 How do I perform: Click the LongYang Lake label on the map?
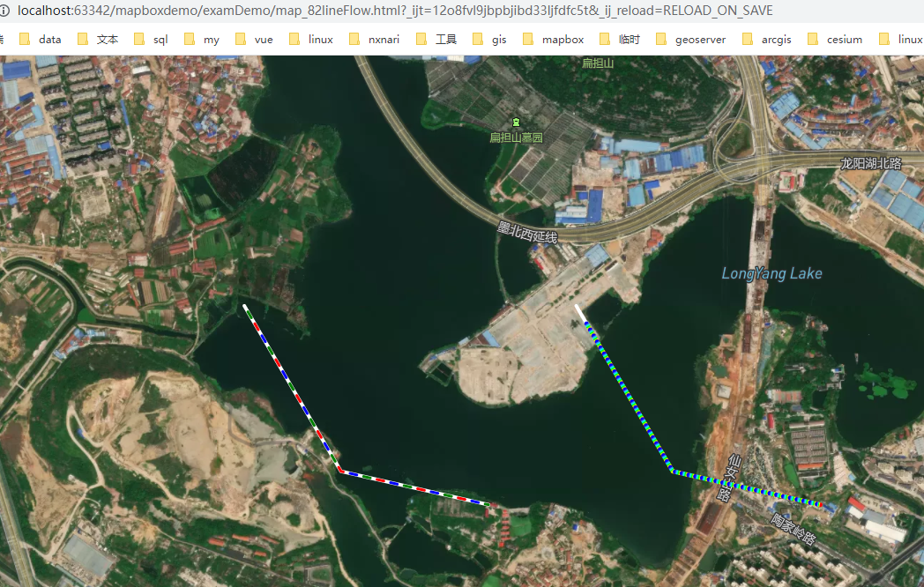click(x=771, y=273)
